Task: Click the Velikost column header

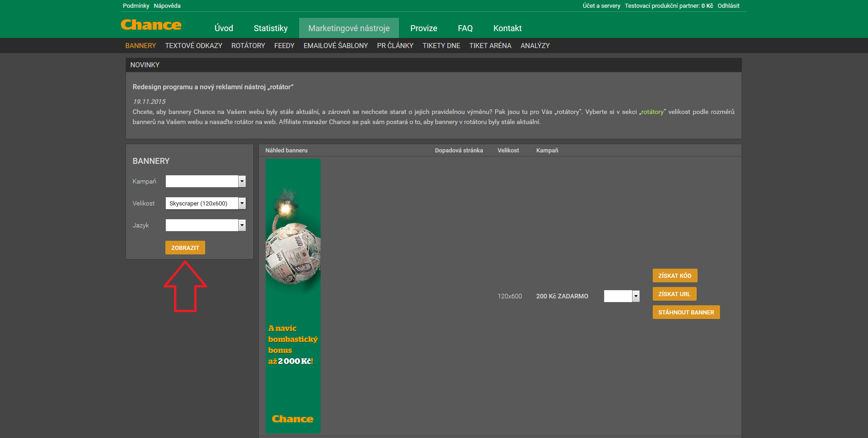Action: pyautogui.click(x=508, y=151)
